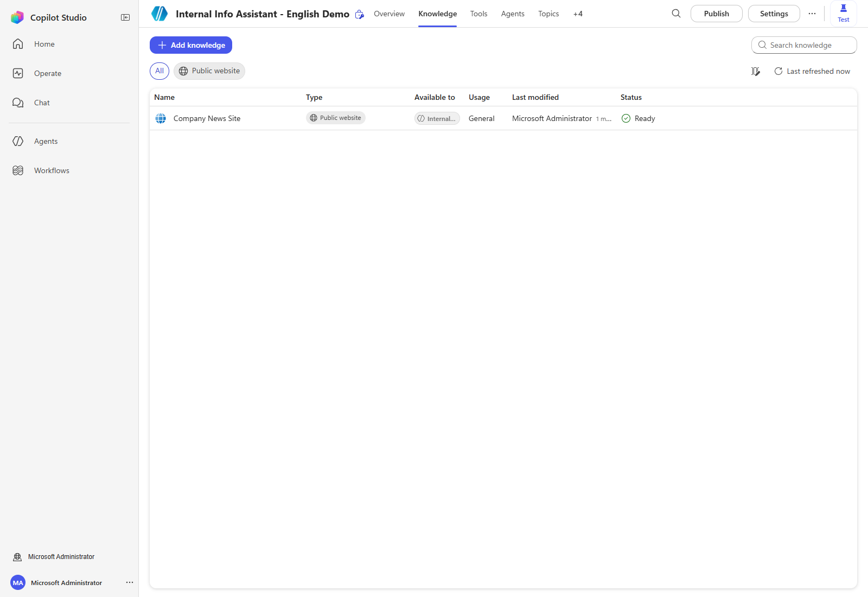Click the Company News Site globe icon
The image size is (868, 597).
point(161,118)
